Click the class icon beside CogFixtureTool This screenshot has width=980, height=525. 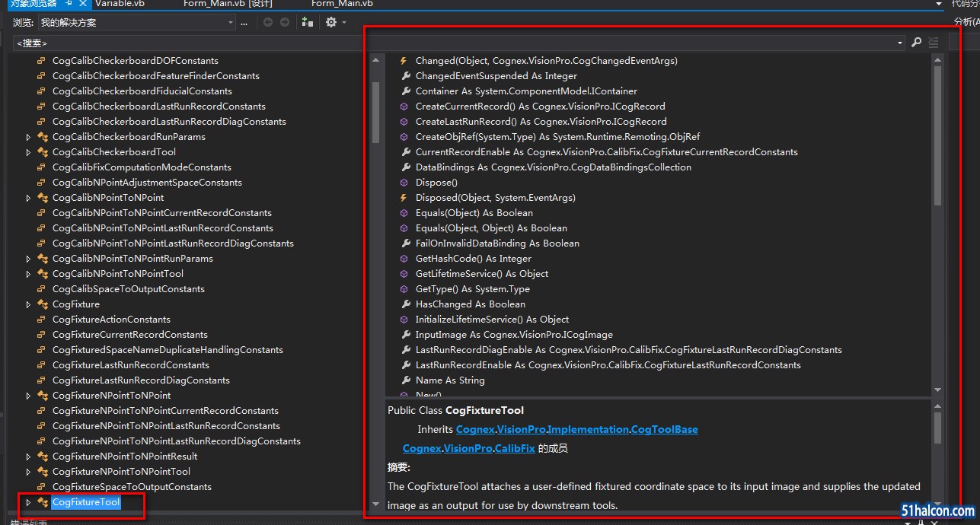[43, 502]
